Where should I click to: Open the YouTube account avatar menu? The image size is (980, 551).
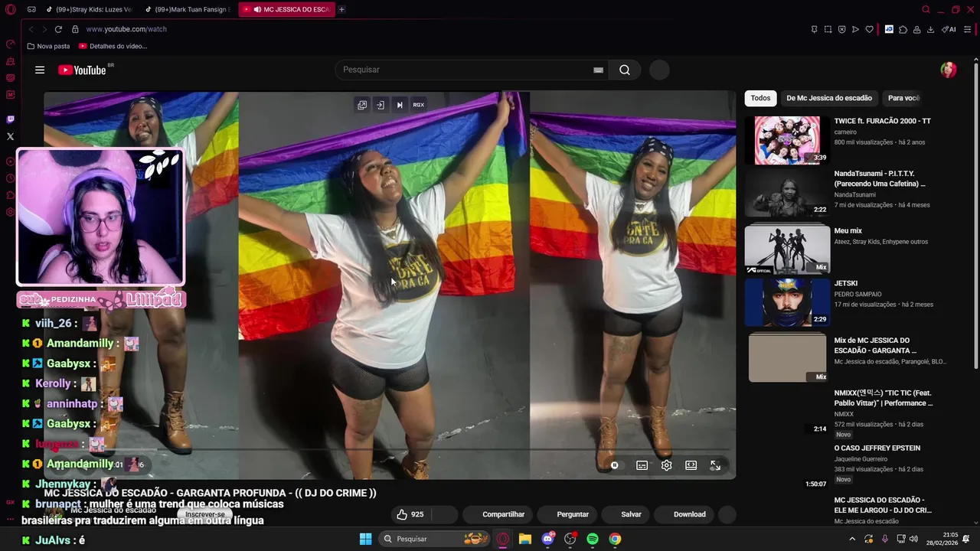click(949, 70)
